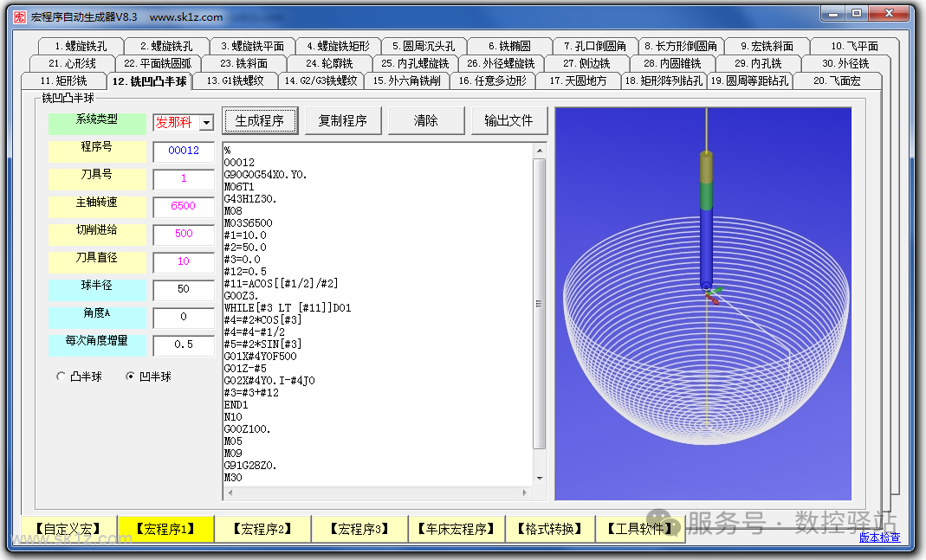Screen dimensions: 926x560
Task: Switch to tab 17. 天圆地方
Action: pos(578,80)
